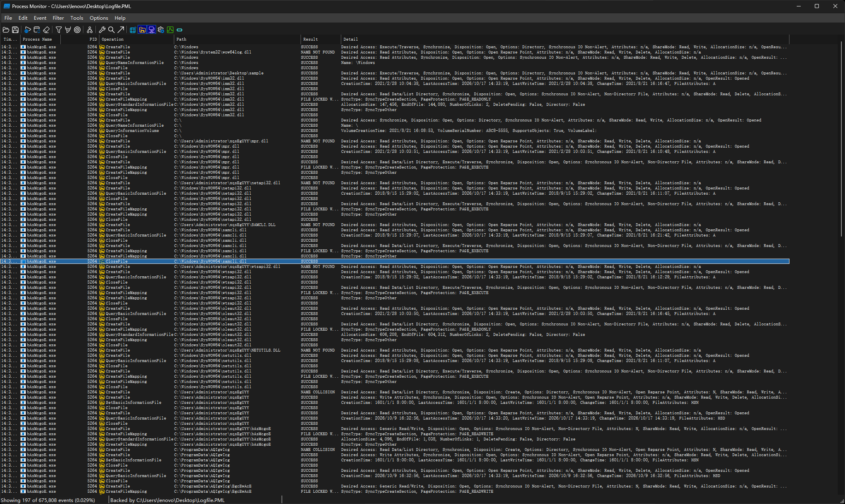845x504 pixels.
Task: Click the Jump To Object arrow icon
Action: 121,30
